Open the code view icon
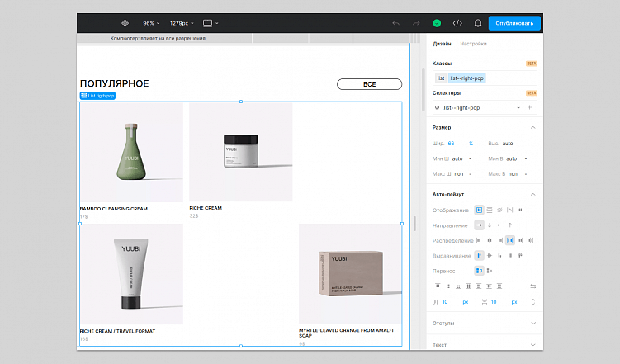Screen dimensions: 620x364 click(458, 23)
